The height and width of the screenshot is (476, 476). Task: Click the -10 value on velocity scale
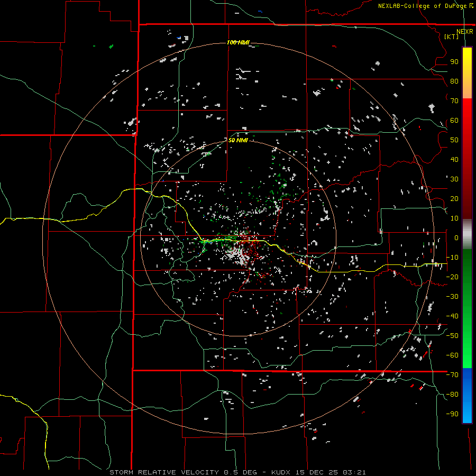452,258
